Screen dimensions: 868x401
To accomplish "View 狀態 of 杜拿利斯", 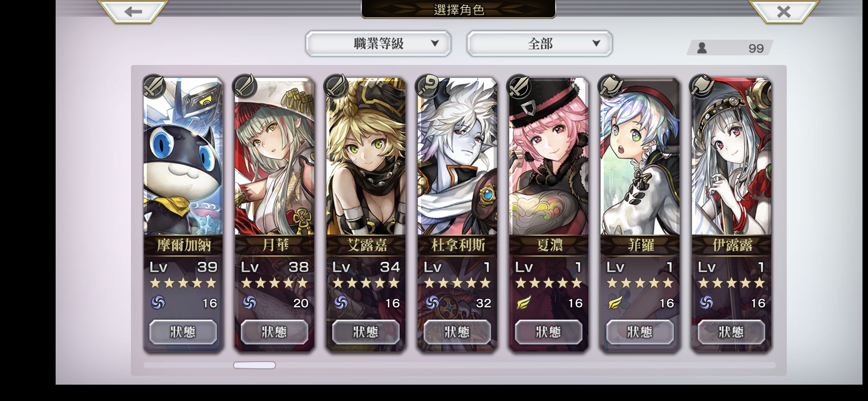I will click(457, 332).
